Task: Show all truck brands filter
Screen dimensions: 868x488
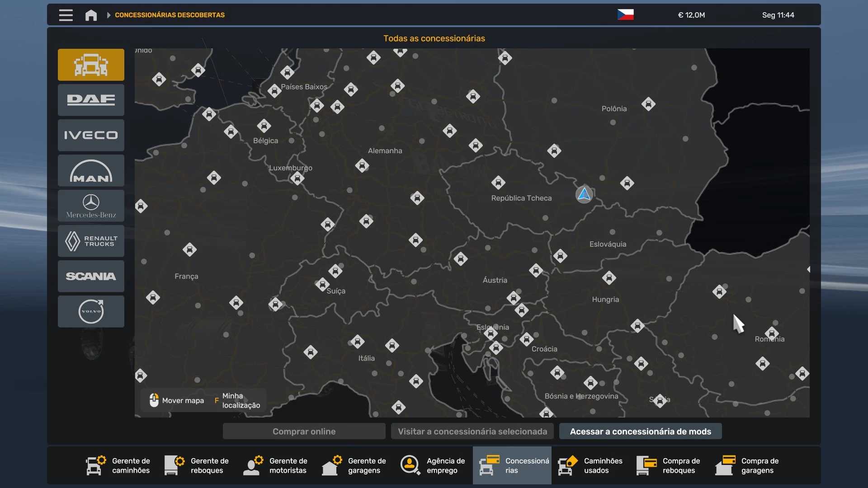Action: 91,65
